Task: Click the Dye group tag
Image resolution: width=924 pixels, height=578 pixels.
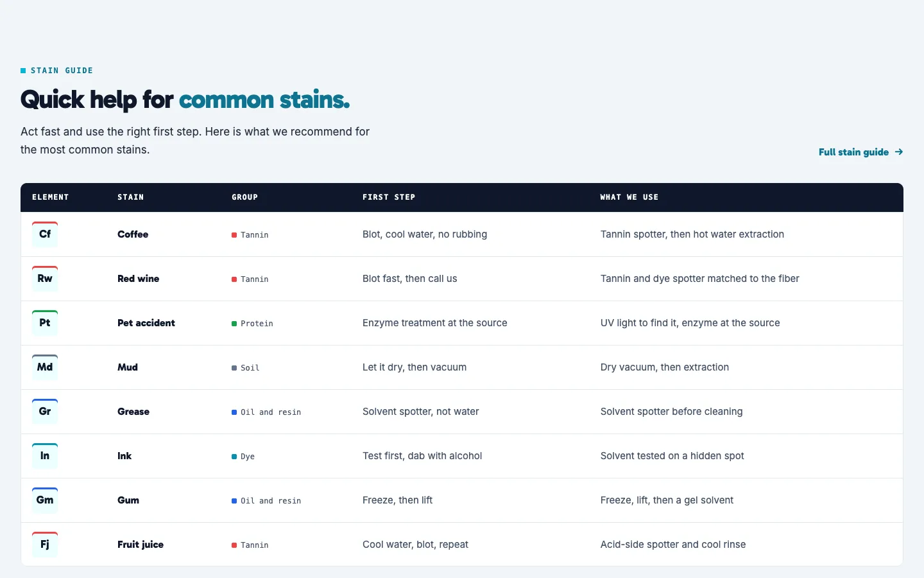Action: point(243,457)
